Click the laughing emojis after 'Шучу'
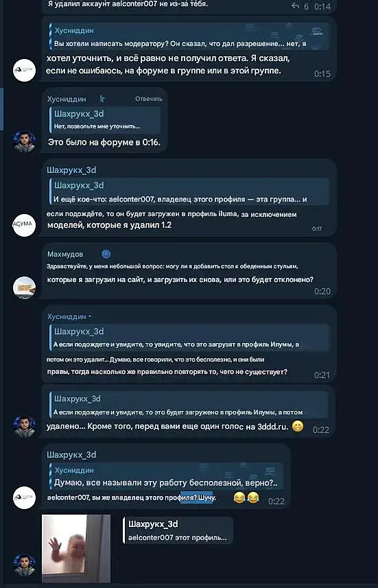 (x=246, y=497)
